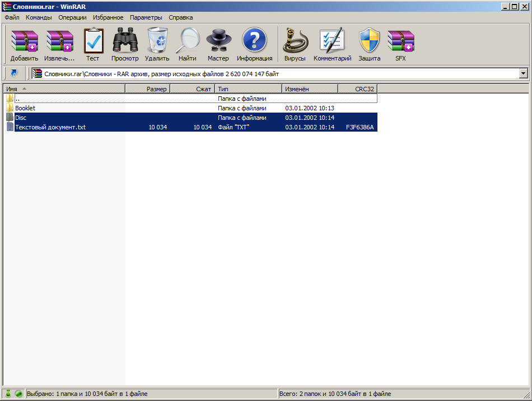
Task: Sort by Изменён column header
Action: pyautogui.click(x=310, y=89)
